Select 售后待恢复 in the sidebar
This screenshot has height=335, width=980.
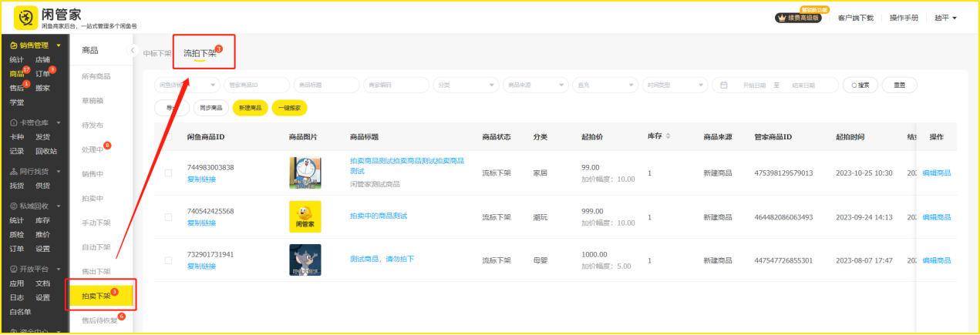[x=98, y=320]
